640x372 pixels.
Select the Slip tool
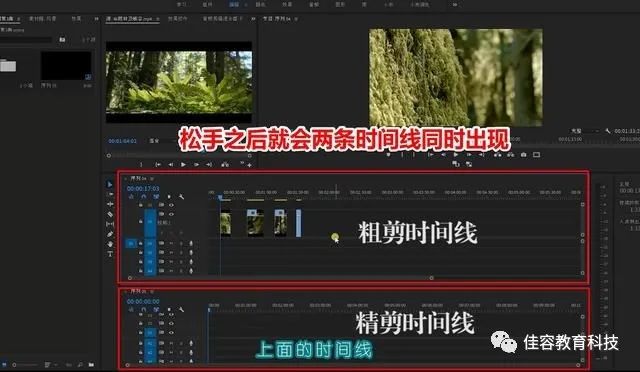(x=110, y=224)
